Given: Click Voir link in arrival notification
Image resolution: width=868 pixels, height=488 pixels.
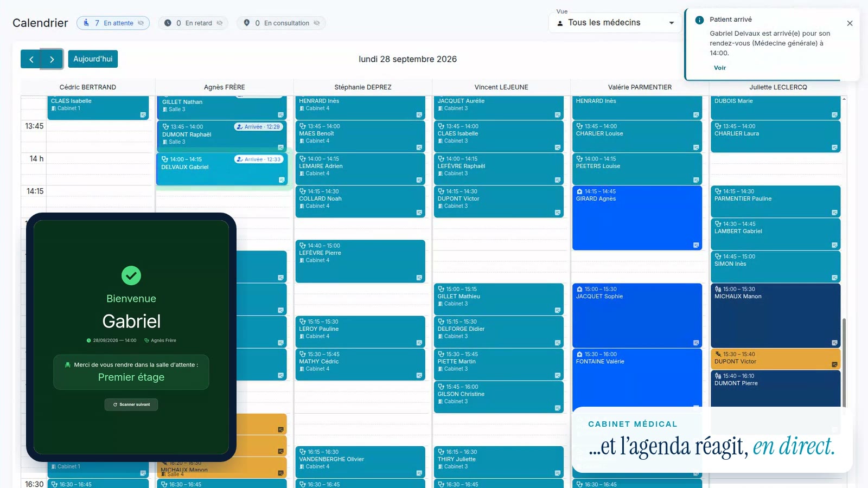Looking at the screenshot, I should 720,68.
